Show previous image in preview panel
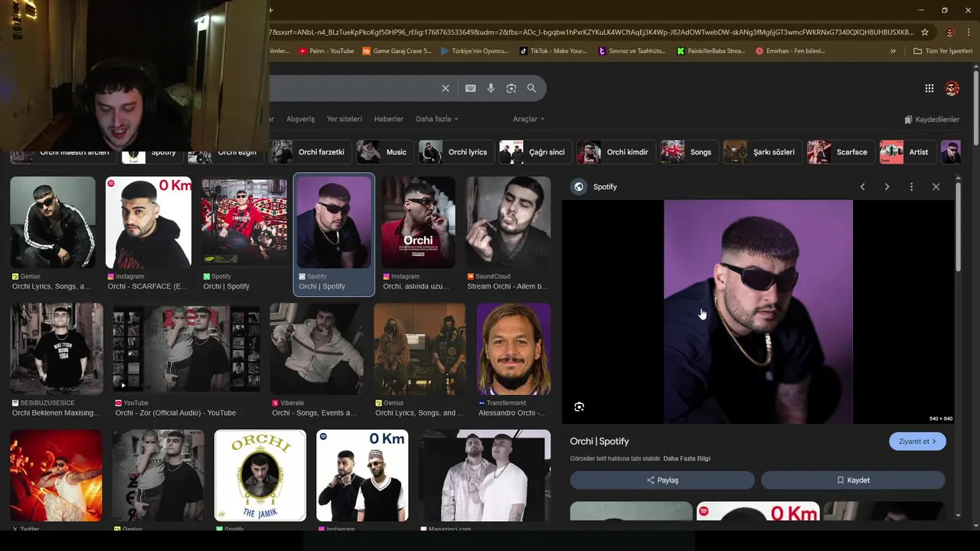980x551 pixels. coord(863,187)
